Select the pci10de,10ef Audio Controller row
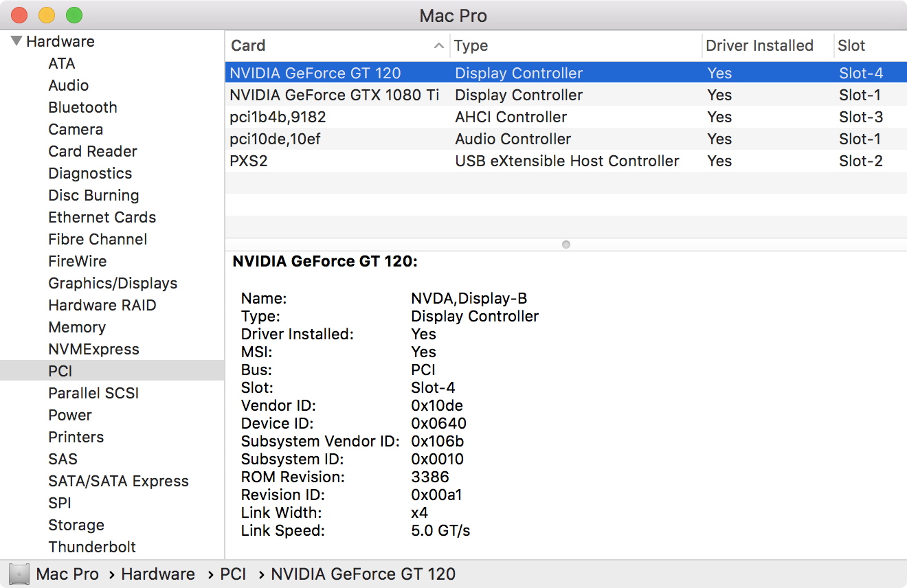Image resolution: width=907 pixels, height=588 pixels. [275, 139]
